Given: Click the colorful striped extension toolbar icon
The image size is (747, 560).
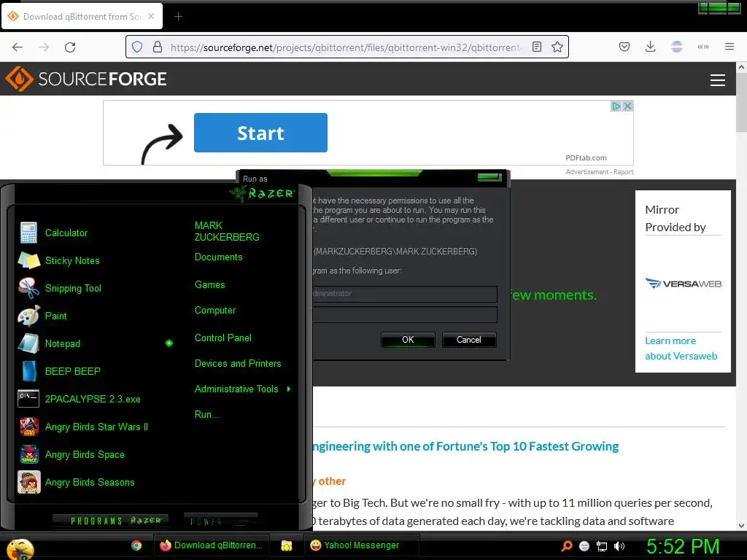Looking at the screenshot, I should point(676,47).
